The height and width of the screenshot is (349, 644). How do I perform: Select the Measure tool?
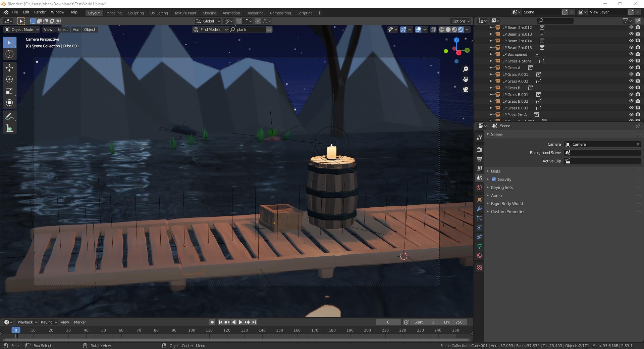pyautogui.click(x=9, y=128)
